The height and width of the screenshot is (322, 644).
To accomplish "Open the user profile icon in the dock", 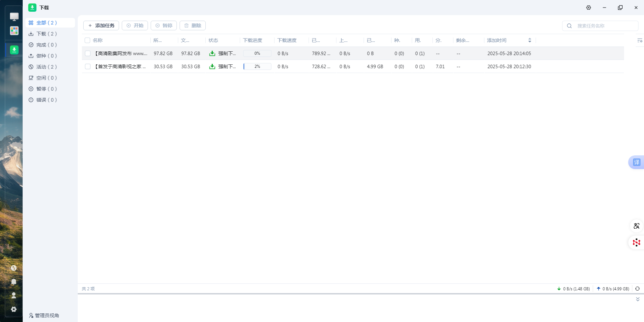I will point(14,295).
